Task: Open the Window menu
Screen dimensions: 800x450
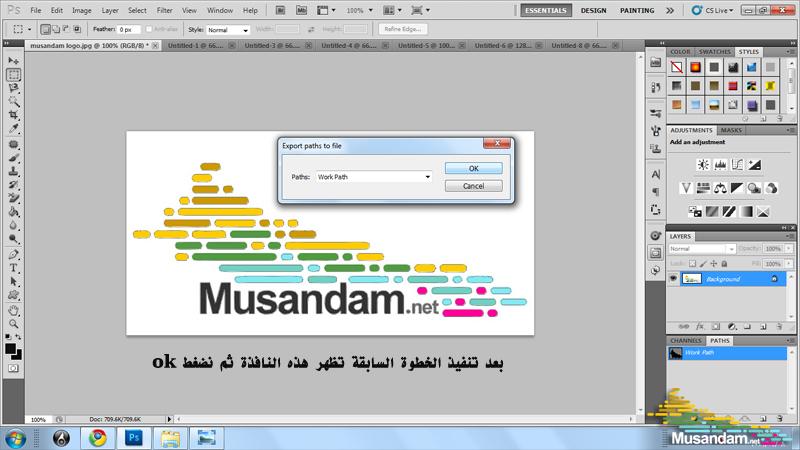Action: tap(220, 10)
